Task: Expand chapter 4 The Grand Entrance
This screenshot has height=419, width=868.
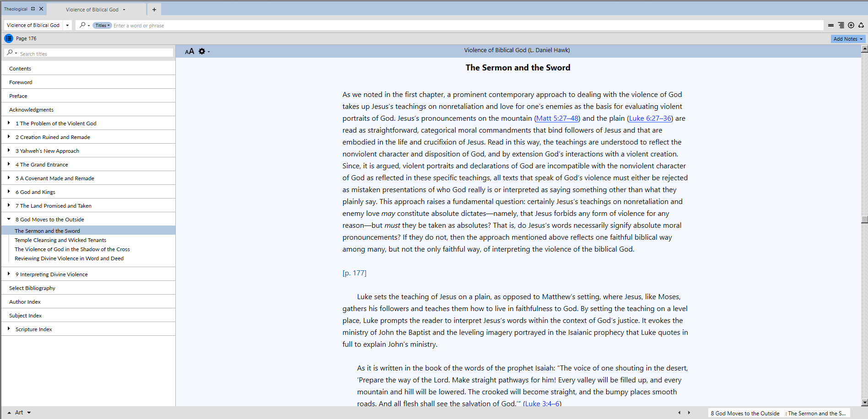Action: [x=9, y=164]
